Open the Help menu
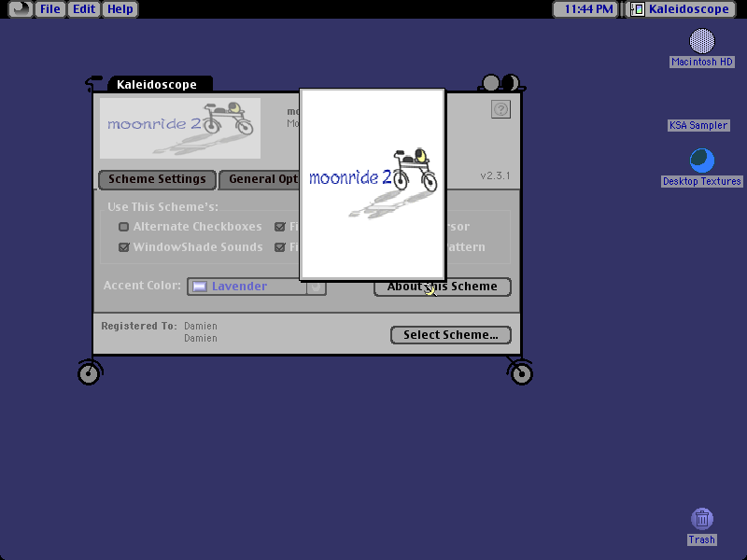 tap(120, 9)
